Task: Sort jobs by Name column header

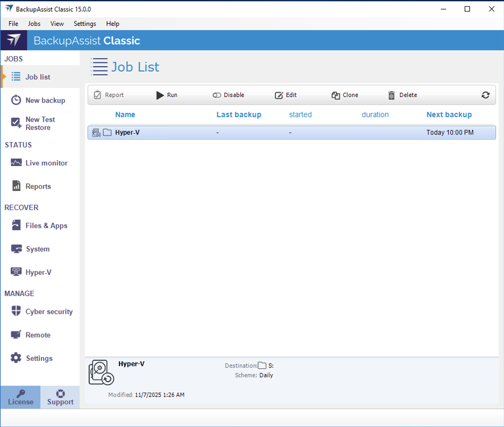Action: 125,115
